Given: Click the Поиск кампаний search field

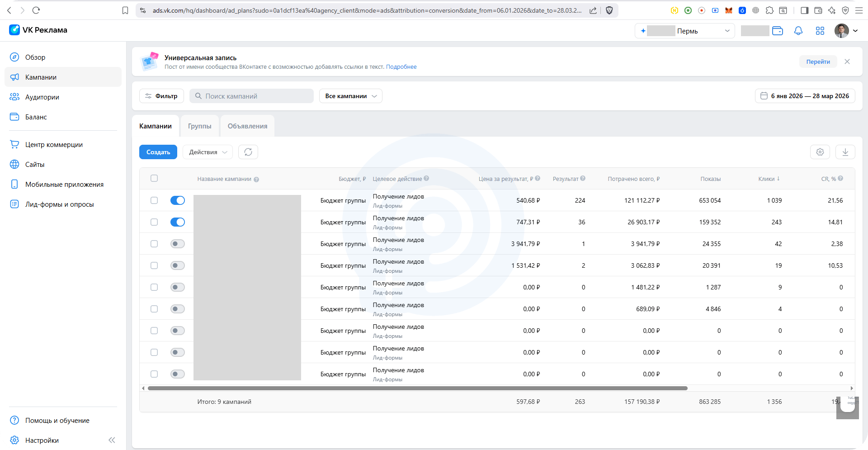Looking at the screenshot, I should coord(251,96).
